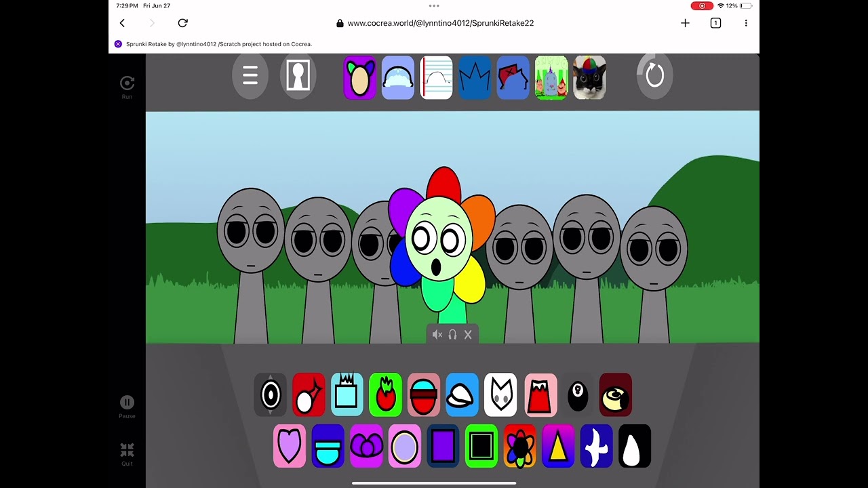This screenshot has height=488, width=868.
Task: Pick the dark red swirl eye icon
Action: point(616,394)
